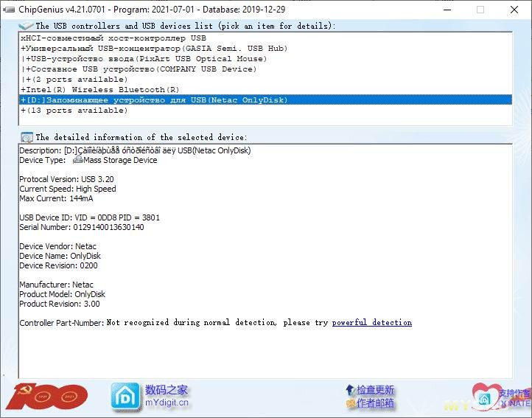
Task: Select the xHCI host controller USB row
Action: coord(265,38)
